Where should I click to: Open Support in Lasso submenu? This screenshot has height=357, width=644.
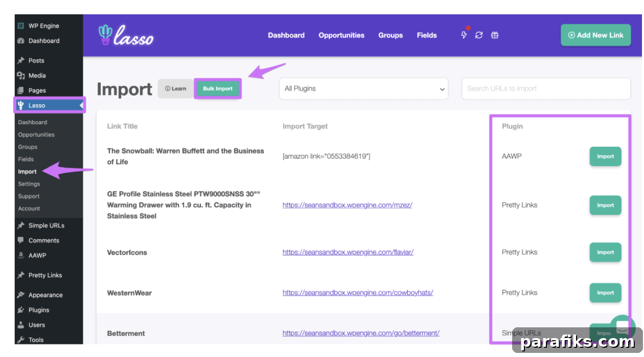pyautogui.click(x=29, y=196)
